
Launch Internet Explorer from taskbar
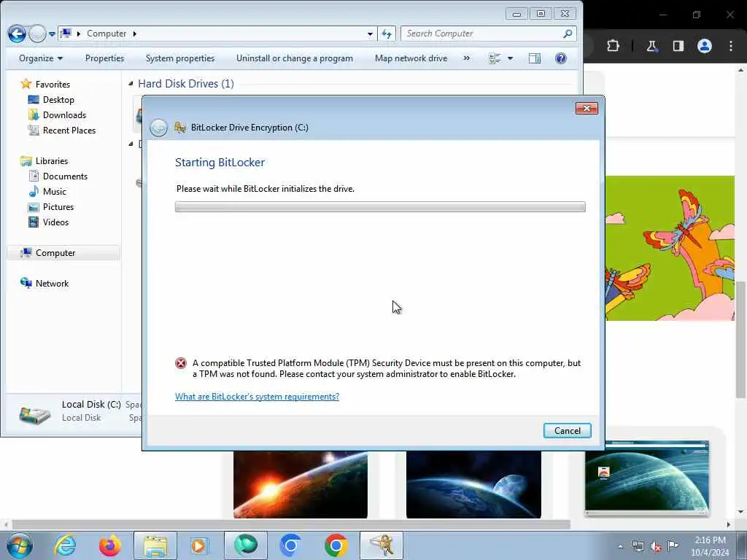click(x=65, y=545)
